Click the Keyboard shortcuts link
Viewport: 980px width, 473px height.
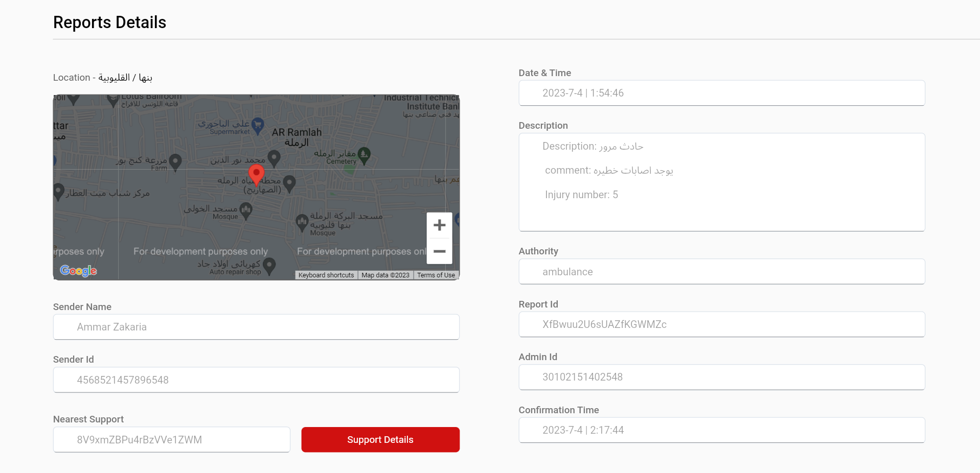[x=326, y=275]
